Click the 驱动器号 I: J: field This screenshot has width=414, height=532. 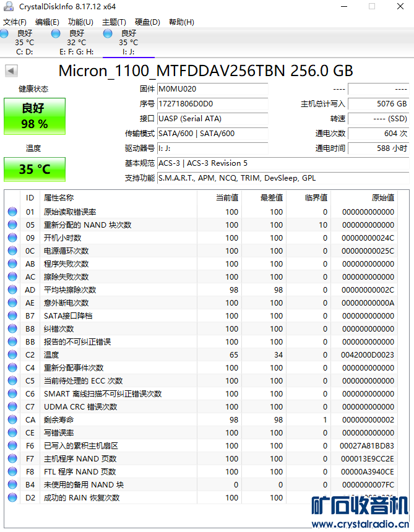tap(212, 148)
